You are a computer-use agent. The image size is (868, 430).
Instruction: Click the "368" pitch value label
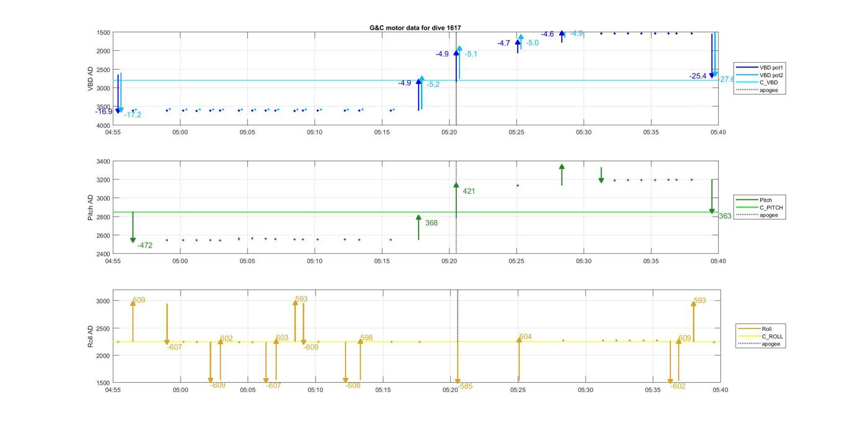pos(432,223)
